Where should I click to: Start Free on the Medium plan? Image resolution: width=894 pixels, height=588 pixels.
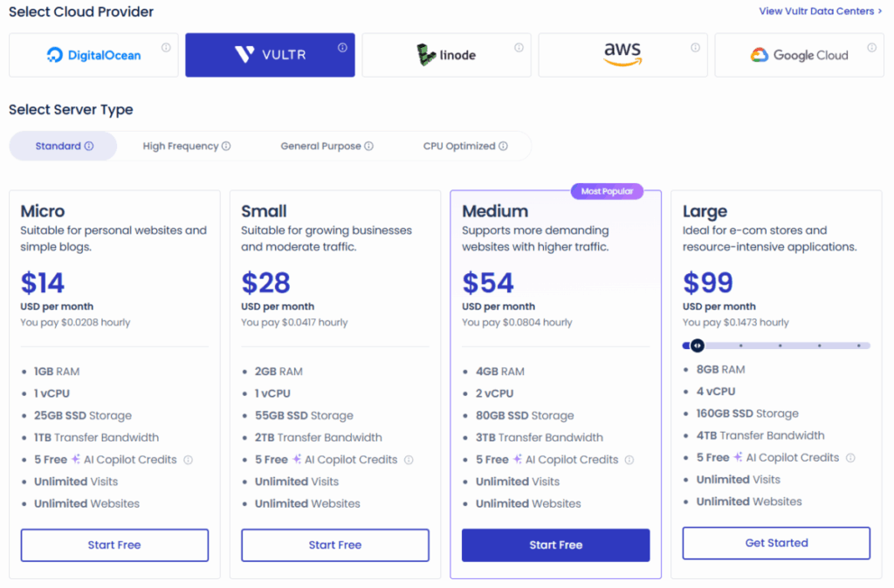coord(555,544)
